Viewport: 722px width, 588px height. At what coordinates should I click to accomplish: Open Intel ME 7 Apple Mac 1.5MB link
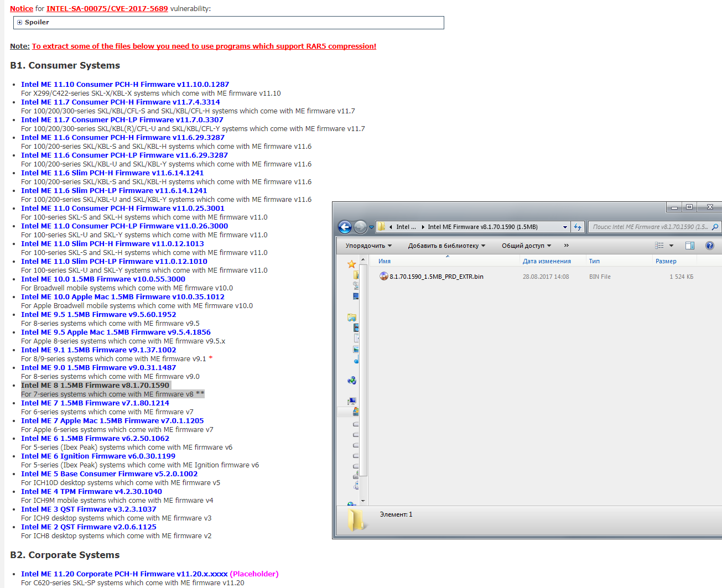112,420
